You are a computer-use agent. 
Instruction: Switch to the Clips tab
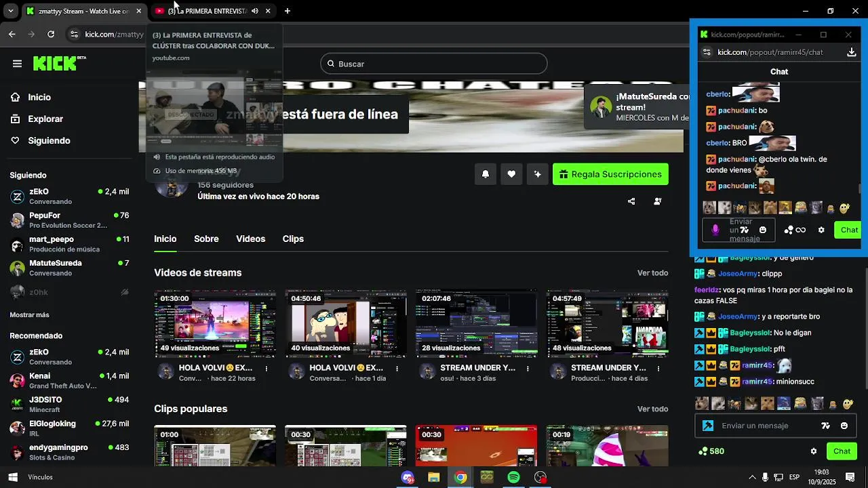click(293, 239)
